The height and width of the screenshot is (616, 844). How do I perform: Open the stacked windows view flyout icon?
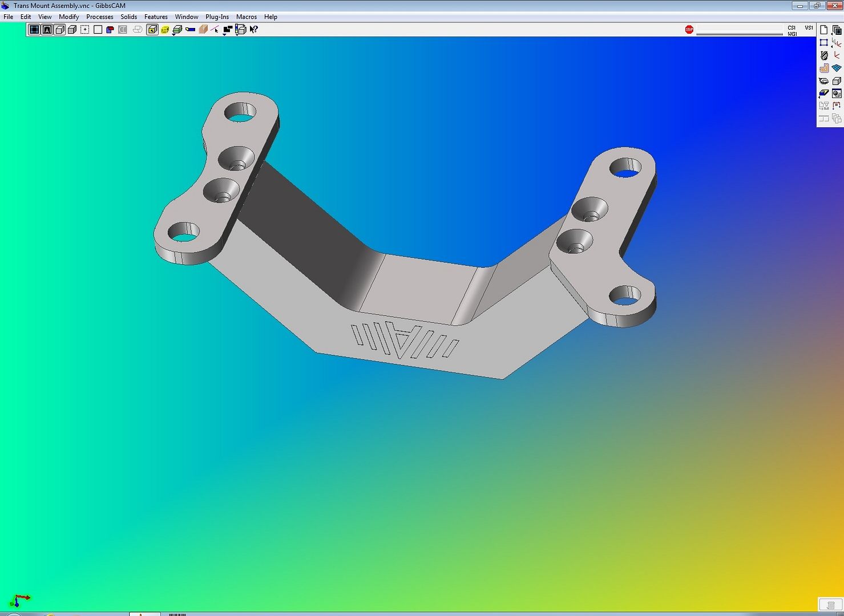[x=837, y=30]
